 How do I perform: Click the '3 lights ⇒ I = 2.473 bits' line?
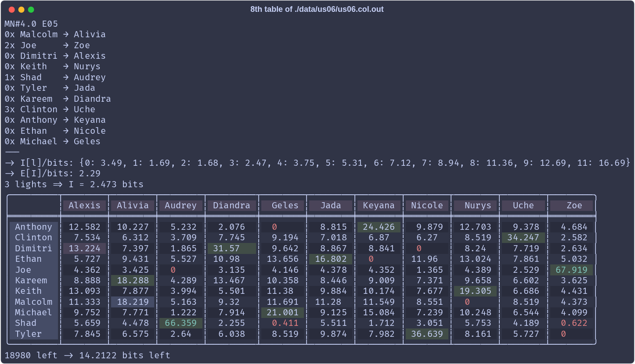coord(74,184)
